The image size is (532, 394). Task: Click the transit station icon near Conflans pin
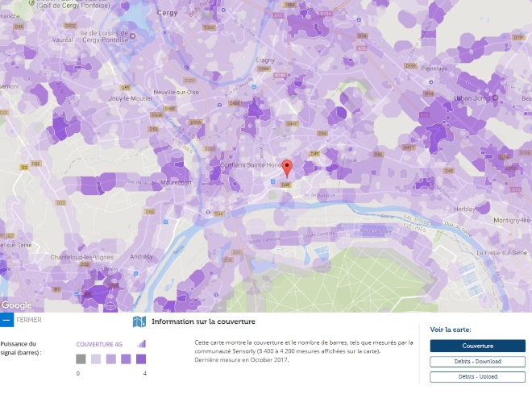point(272,182)
